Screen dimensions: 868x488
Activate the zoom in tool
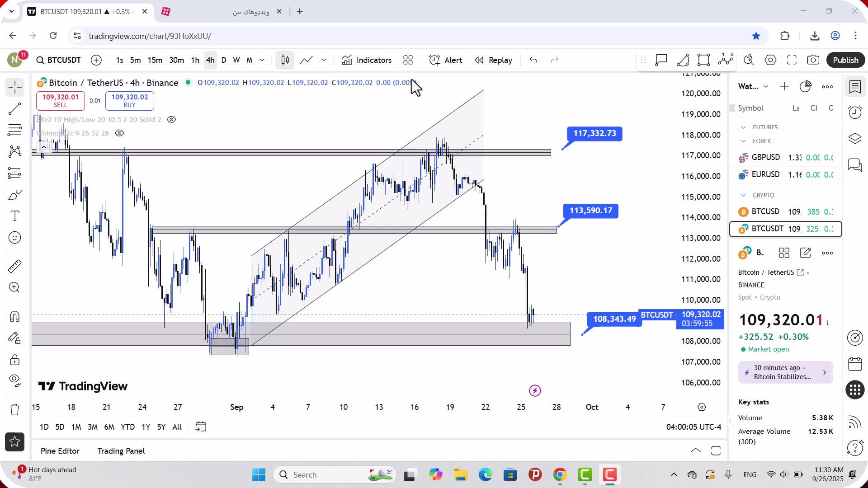tap(14, 287)
